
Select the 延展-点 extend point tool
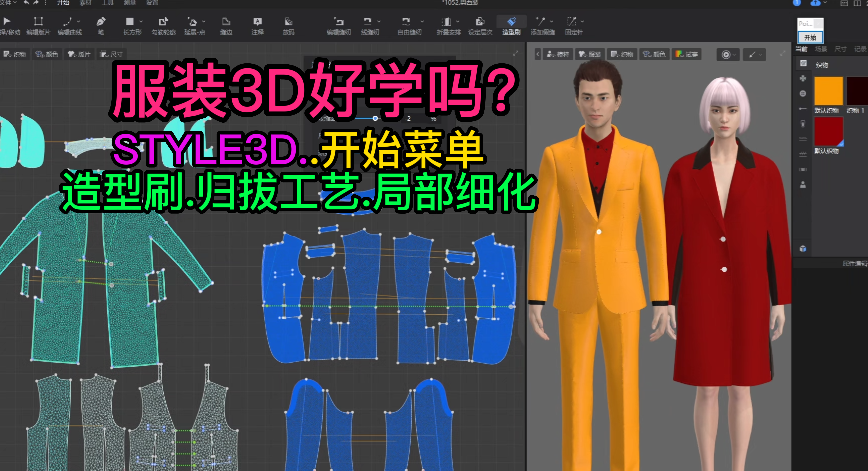click(x=194, y=26)
